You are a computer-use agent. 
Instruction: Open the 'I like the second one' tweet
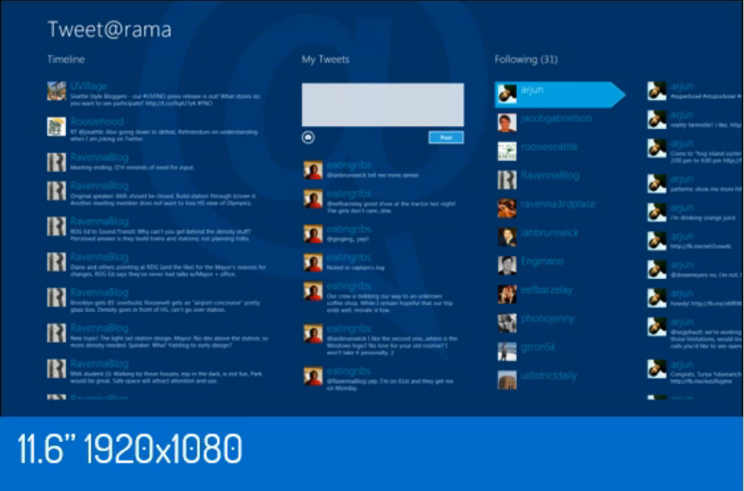pos(382,341)
